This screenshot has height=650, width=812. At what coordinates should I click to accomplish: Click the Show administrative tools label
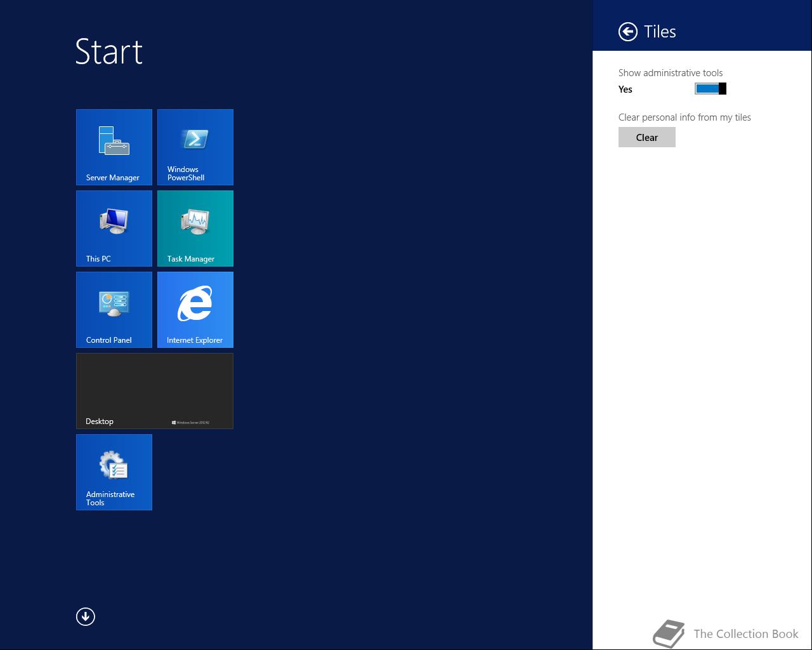(x=671, y=73)
